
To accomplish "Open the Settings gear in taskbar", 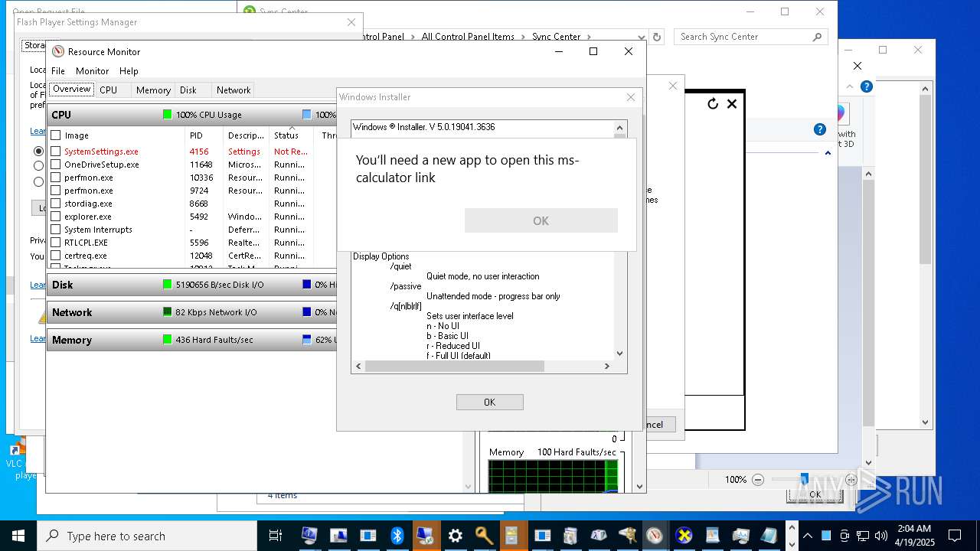I will (455, 536).
